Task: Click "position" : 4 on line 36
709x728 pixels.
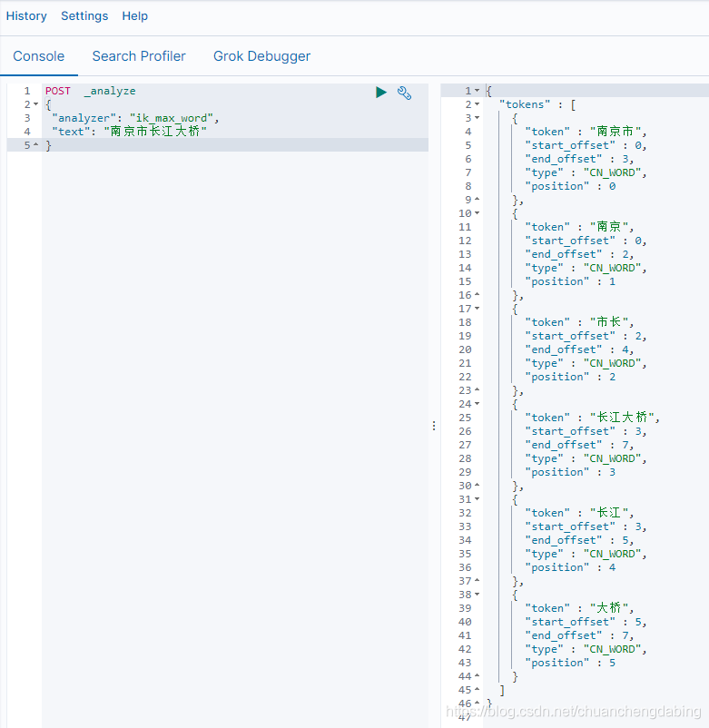Action: pos(570,567)
